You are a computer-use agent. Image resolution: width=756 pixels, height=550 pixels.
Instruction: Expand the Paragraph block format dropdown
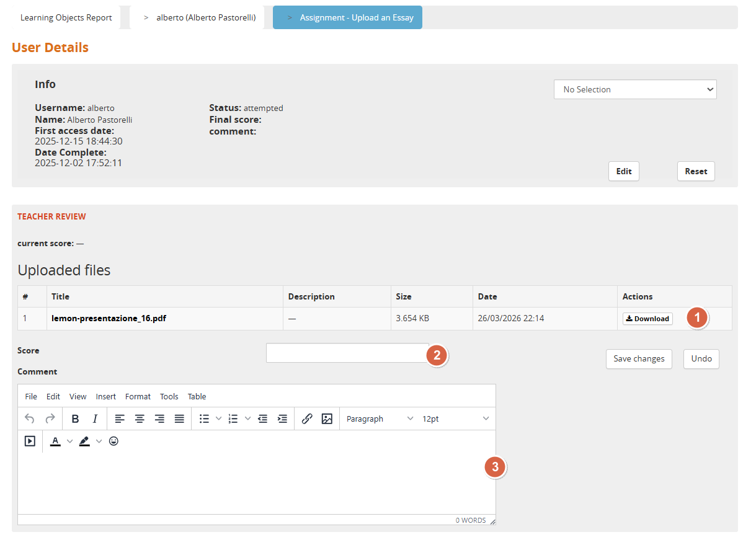click(380, 419)
